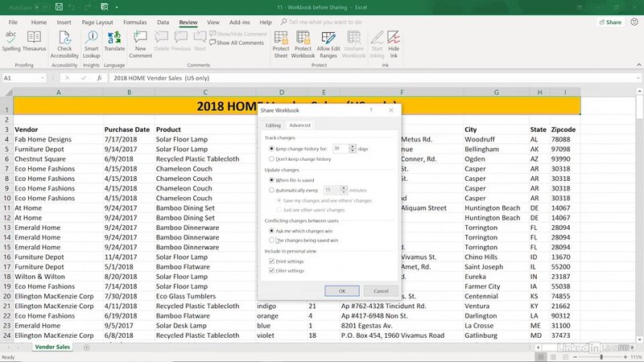Open the Thesaurus tool
Image resolution: width=644 pixels, height=362 pixels.
pyautogui.click(x=34, y=41)
